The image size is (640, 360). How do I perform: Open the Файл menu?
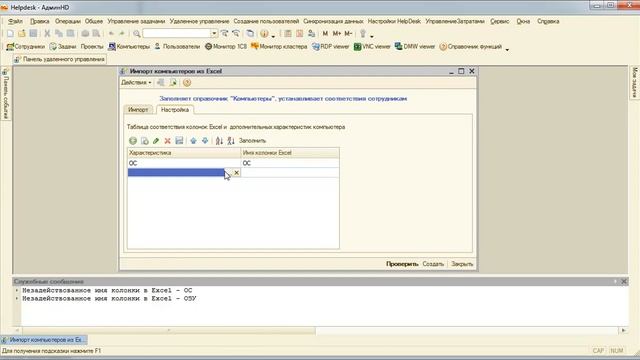pyautogui.click(x=15, y=21)
